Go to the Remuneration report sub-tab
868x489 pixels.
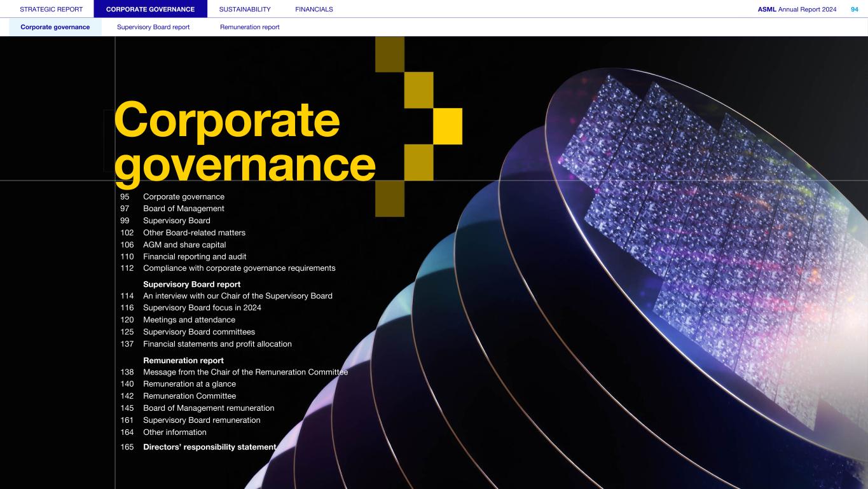pos(250,27)
